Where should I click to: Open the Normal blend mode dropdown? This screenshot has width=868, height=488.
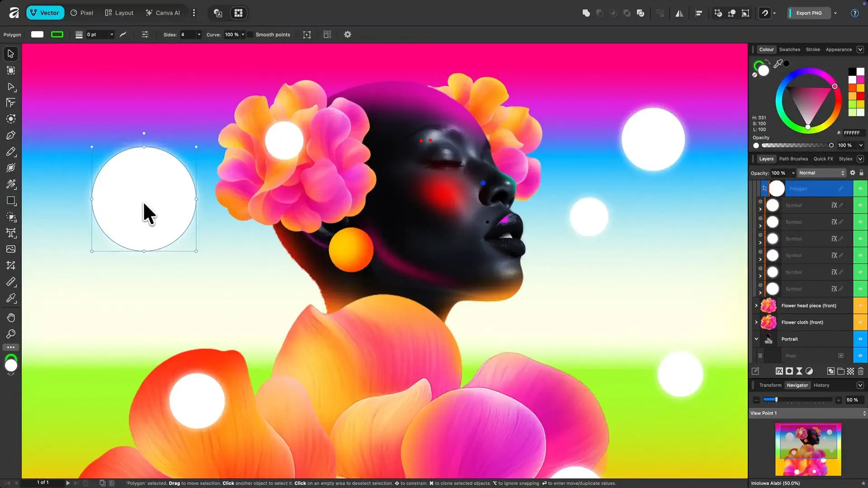821,173
